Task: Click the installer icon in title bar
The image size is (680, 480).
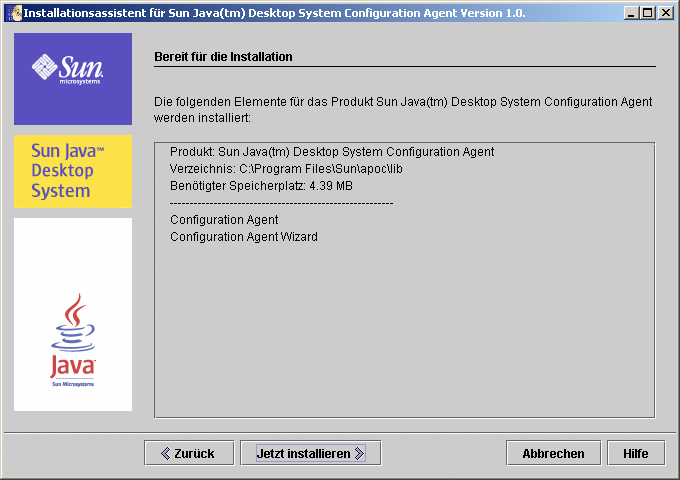Action: pyautogui.click(x=14, y=13)
